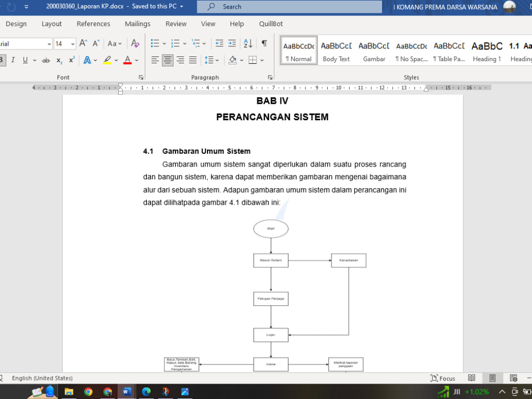Open the View tab
Image resolution: width=532 pixels, height=399 pixels.
pos(208,24)
